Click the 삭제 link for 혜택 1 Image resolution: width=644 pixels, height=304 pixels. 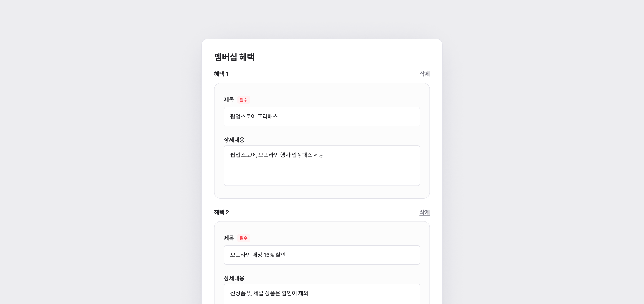pos(425,74)
